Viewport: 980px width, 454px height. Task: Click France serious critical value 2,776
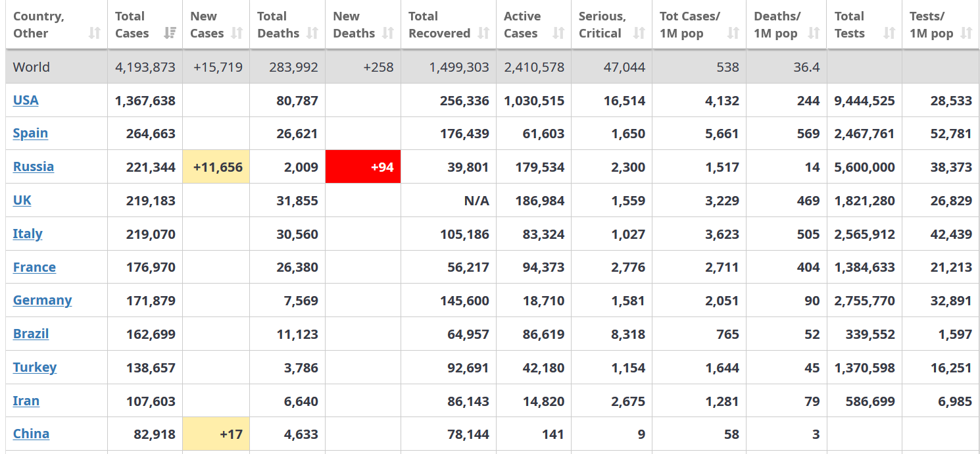628,267
